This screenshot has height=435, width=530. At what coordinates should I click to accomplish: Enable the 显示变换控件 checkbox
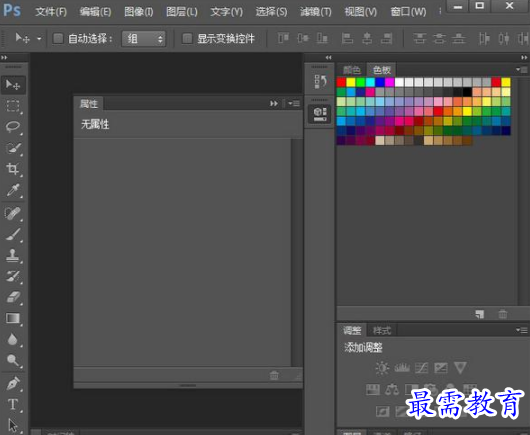pos(187,39)
